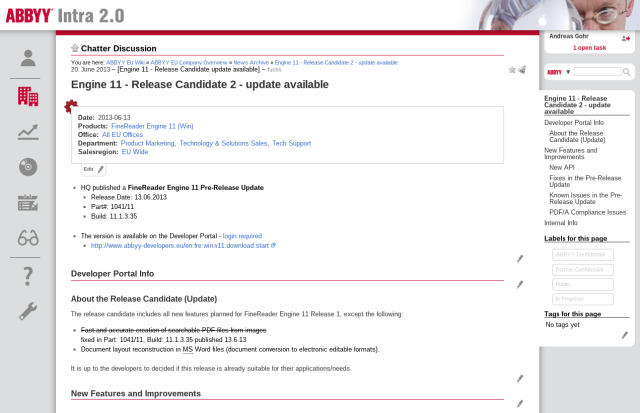
Task: Star this page as a favorite
Action: (512, 70)
